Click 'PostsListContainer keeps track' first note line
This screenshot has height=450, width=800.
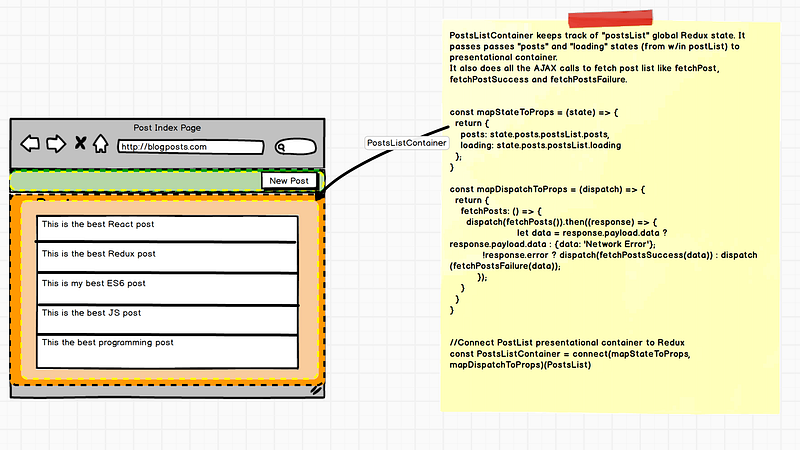(x=597, y=36)
